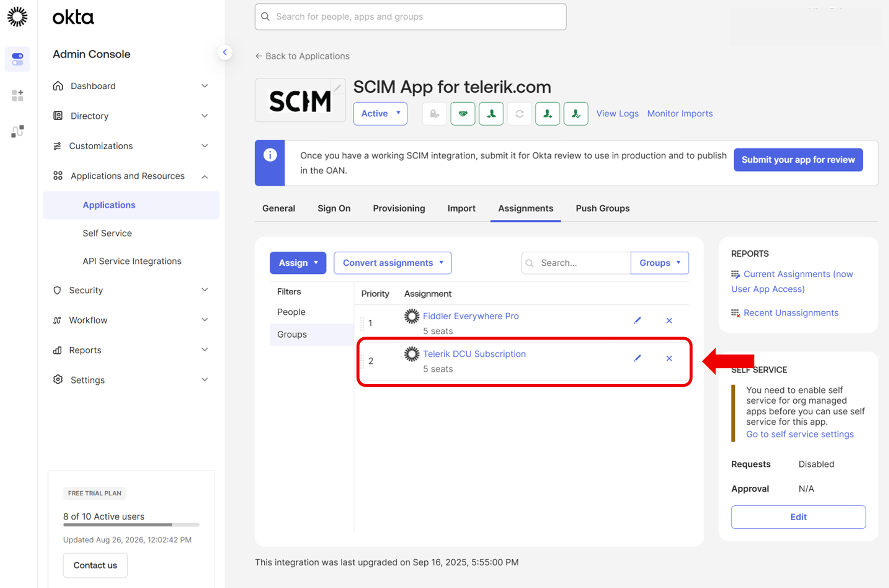Expand the Settings menu chevron
This screenshot has height=588, width=889.
(x=204, y=380)
